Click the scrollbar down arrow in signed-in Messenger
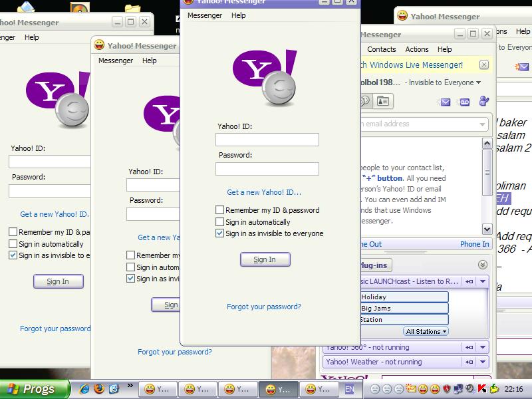532x399 pixels. point(487,229)
